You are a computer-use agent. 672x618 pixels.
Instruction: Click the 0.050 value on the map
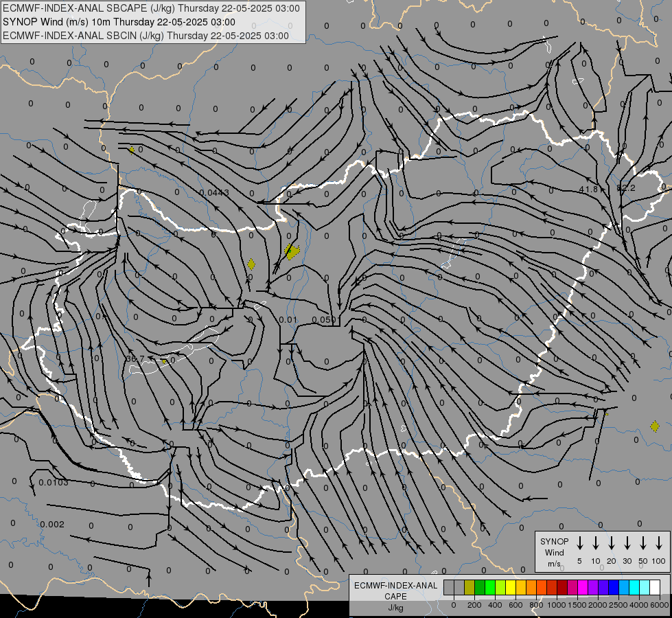point(324,320)
